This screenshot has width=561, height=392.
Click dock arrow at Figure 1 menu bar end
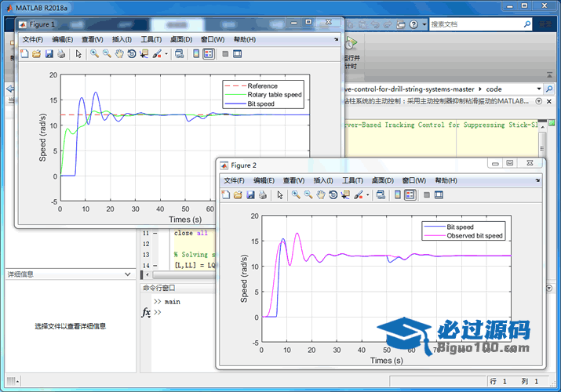point(336,40)
